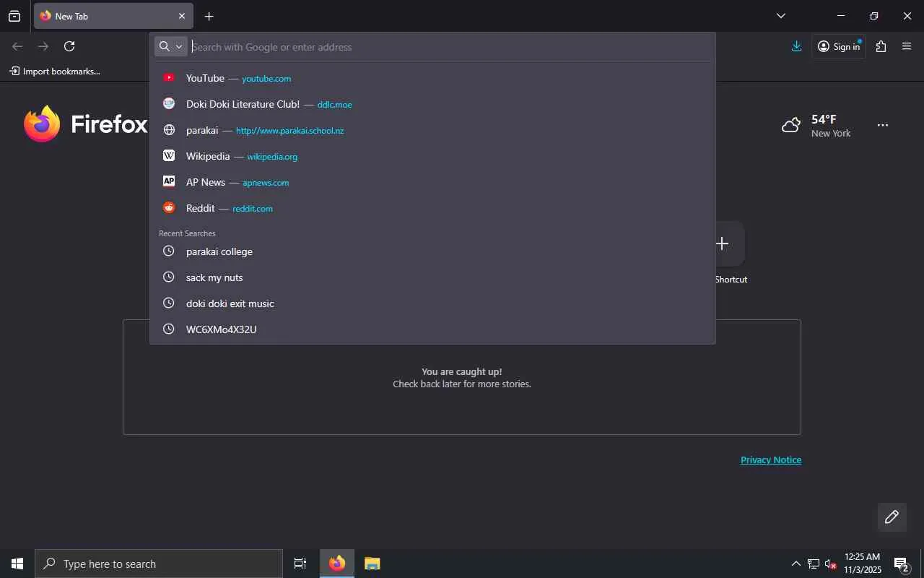Open Task View from the taskbar
The height and width of the screenshot is (578, 924).
(300, 564)
